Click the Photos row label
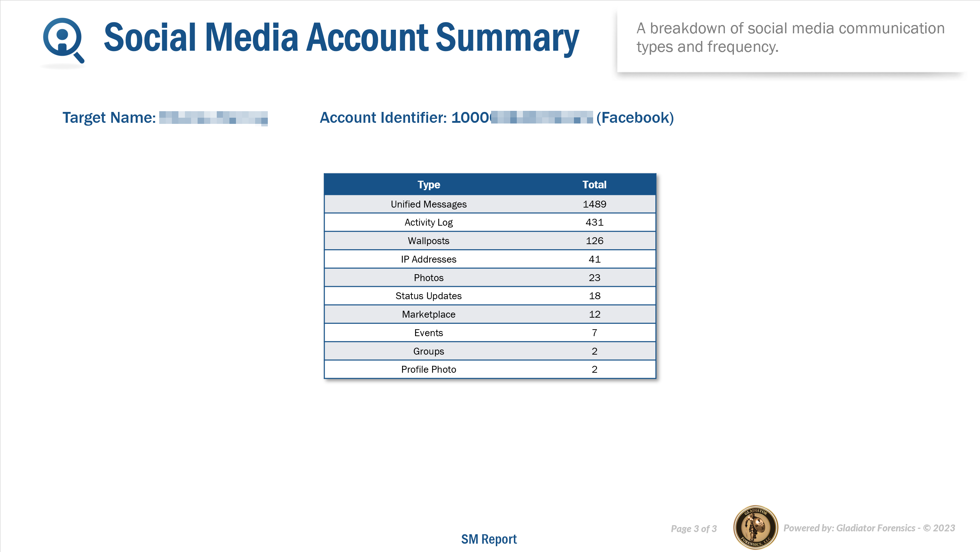This screenshot has width=980, height=552. (x=429, y=277)
